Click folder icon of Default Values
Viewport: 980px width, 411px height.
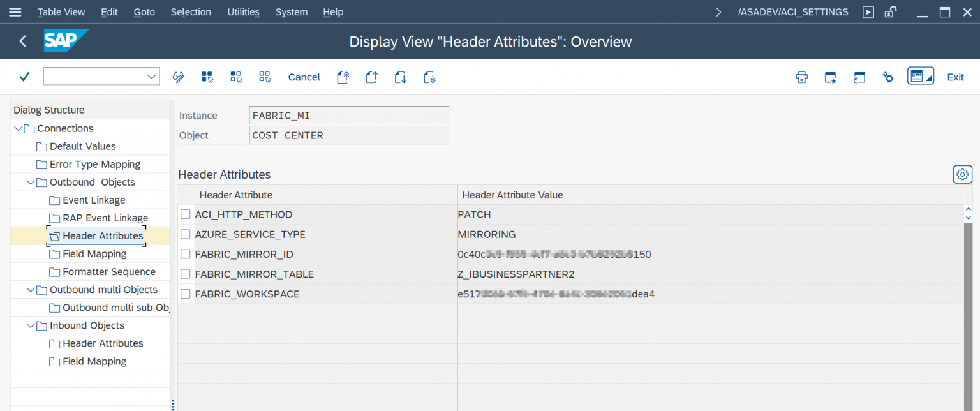pos(41,146)
